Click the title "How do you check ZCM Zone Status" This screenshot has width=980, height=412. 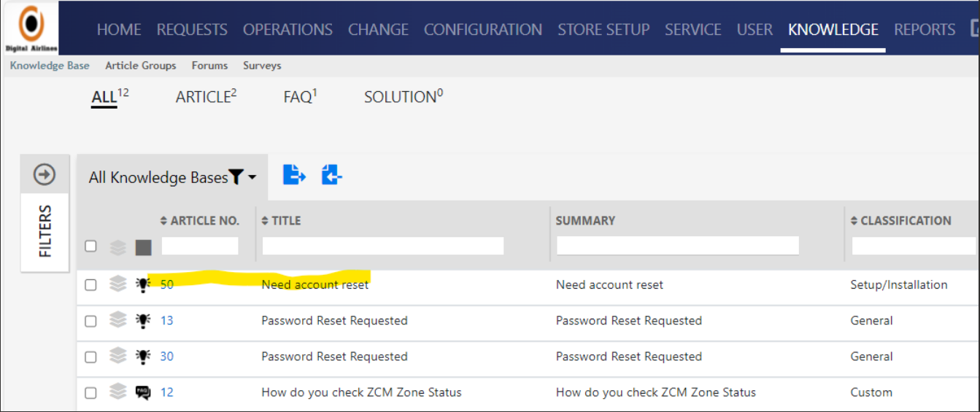tap(361, 392)
